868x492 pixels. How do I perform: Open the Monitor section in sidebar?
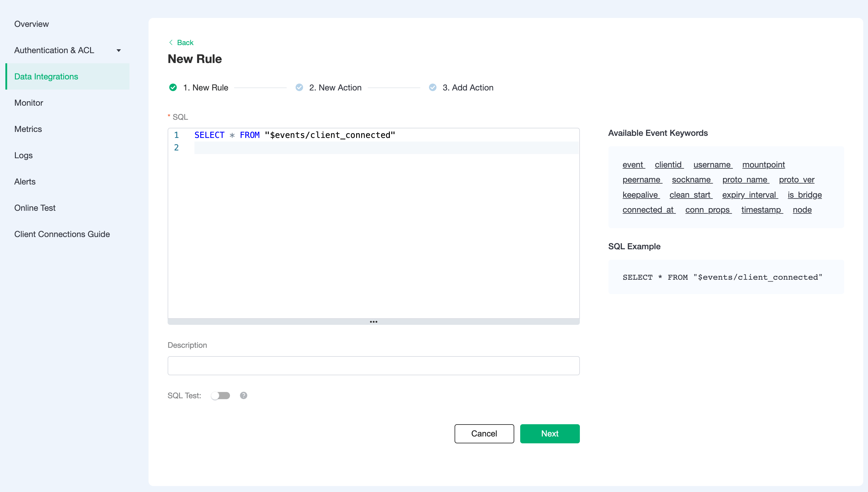[x=28, y=103]
